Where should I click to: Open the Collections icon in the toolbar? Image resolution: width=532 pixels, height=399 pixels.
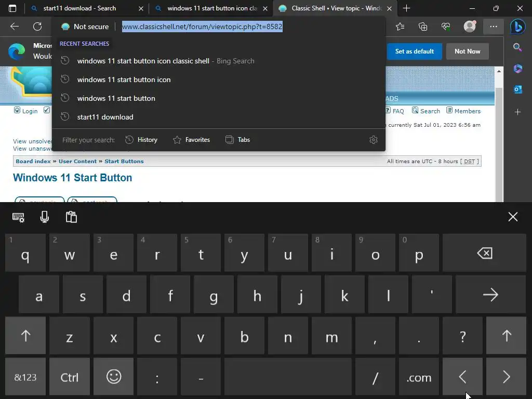coord(423,26)
